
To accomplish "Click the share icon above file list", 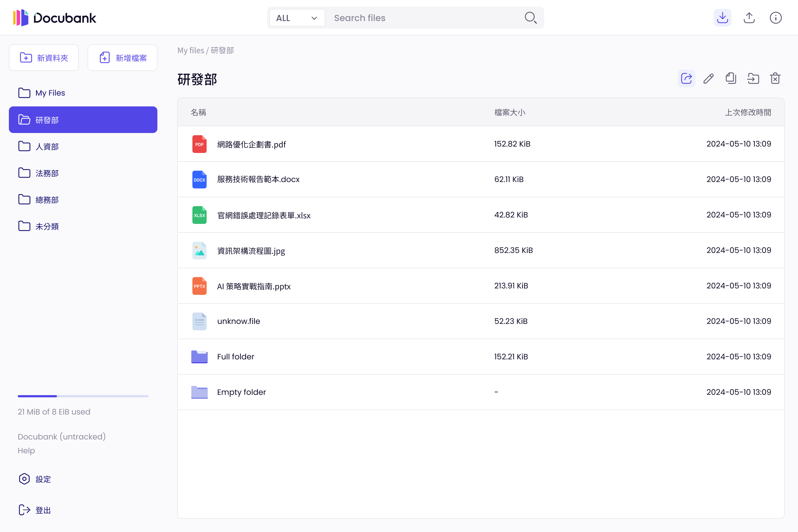I will [x=686, y=79].
